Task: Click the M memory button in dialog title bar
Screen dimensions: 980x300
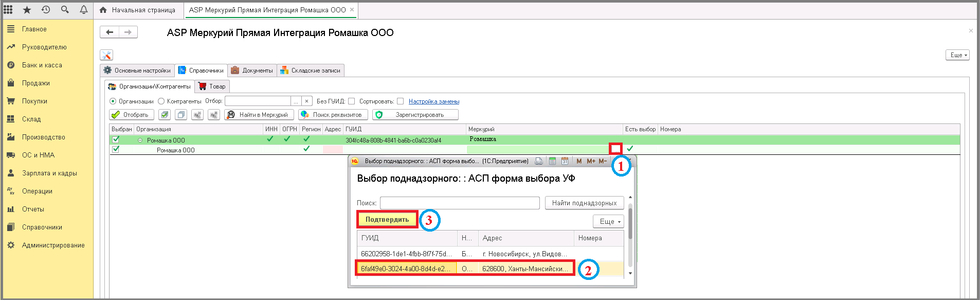Action: coord(579,161)
